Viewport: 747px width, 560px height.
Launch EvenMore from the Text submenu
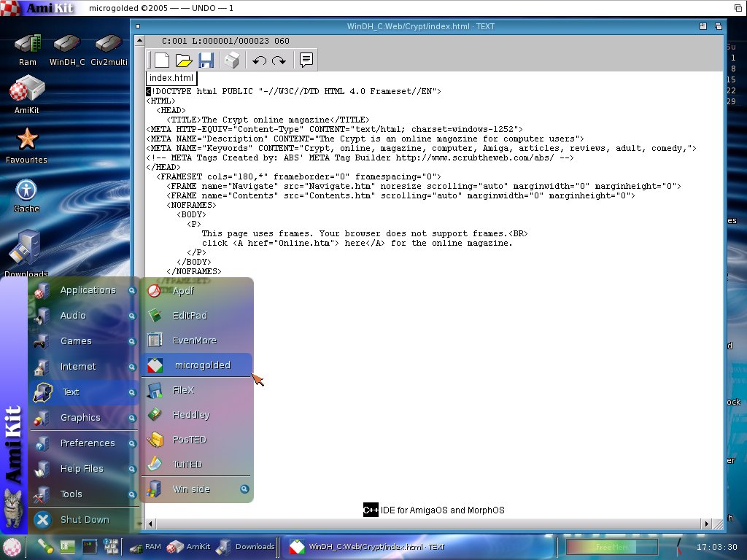197,340
